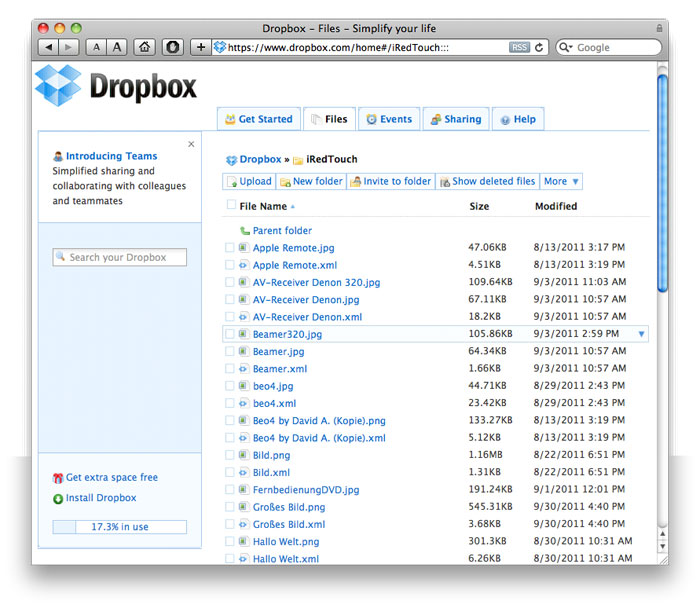The image size is (700, 608).
Task: Increase text size with large A button
Action: [x=117, y=47]
